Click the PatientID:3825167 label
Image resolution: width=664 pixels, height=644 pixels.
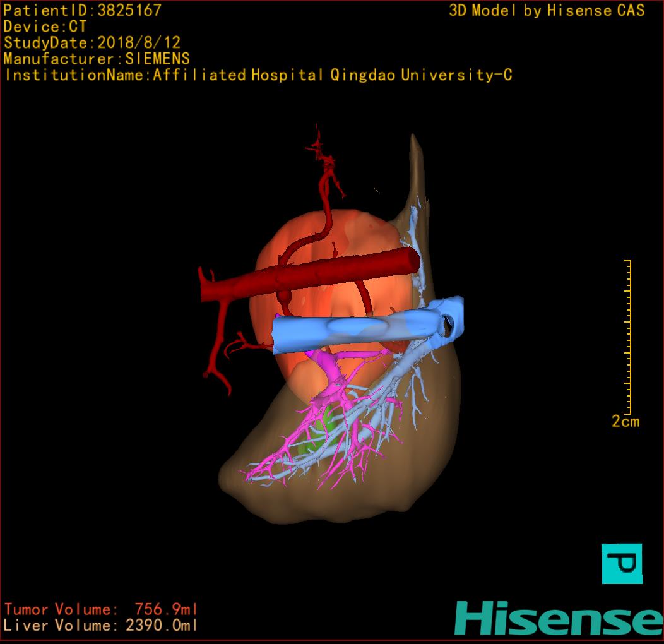click(x=83, y=10)
